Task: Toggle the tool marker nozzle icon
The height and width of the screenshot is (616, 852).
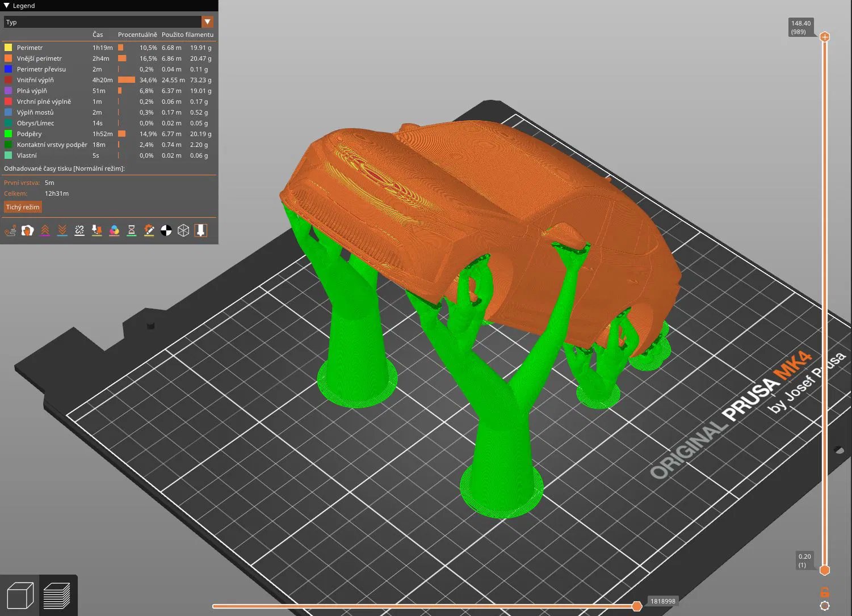Action: [x=200, y=230]
